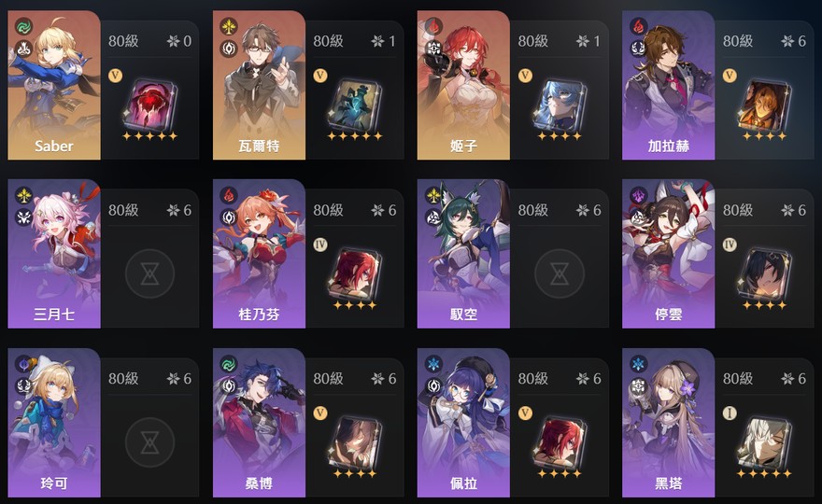The image size is (822, 504).
Task: Click the wind element icon on Saber's portrait
Action: tap(23, 26)
